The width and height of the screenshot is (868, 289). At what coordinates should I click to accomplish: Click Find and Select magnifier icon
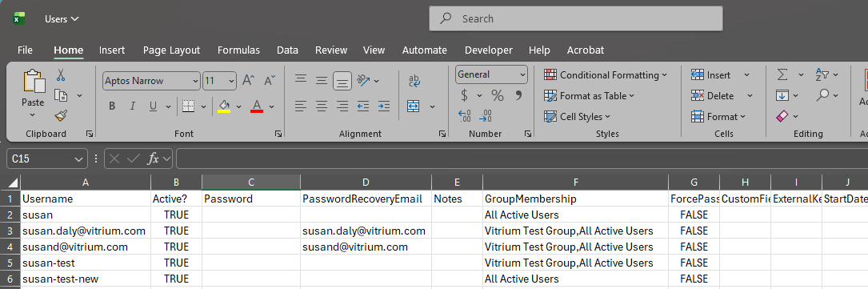pos(823,95)
